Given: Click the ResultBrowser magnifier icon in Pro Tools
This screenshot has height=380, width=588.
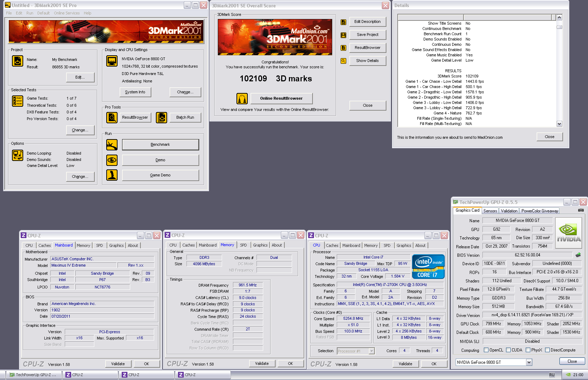Looking at the screenshot, I should [112, 117].
